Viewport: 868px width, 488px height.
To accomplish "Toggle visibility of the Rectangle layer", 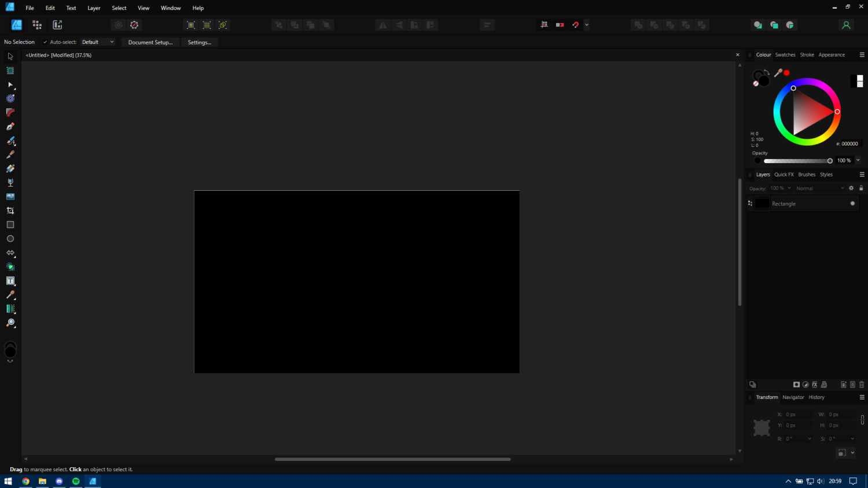I will point(852,203).
